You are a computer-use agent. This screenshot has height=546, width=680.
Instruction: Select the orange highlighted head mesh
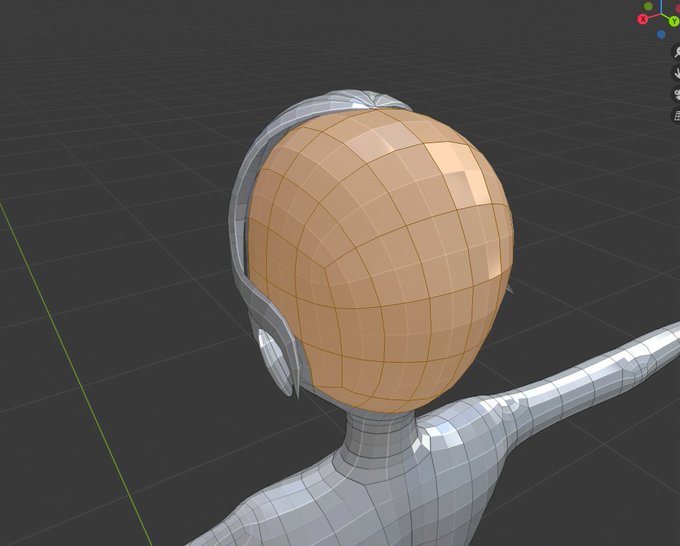point(379,260)
